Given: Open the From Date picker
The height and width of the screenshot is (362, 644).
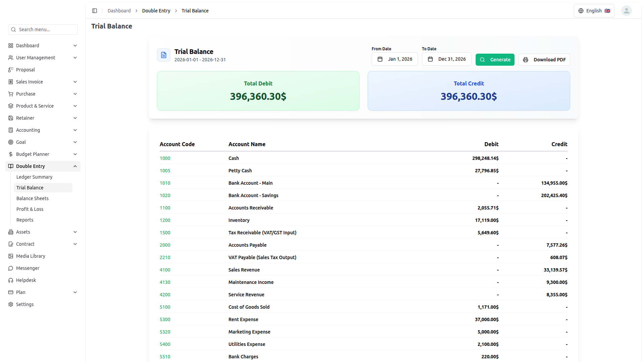Looking at the screenshot, I should [394, 59].
